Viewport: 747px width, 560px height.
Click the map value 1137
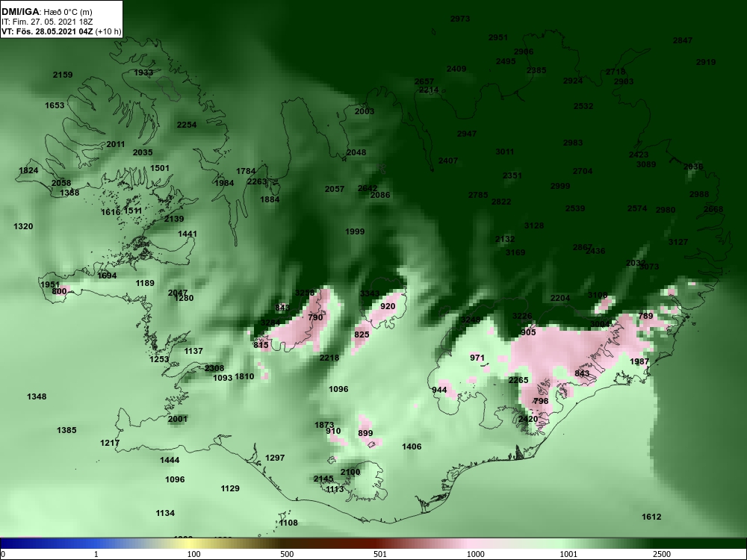click(x=193, y=351)
